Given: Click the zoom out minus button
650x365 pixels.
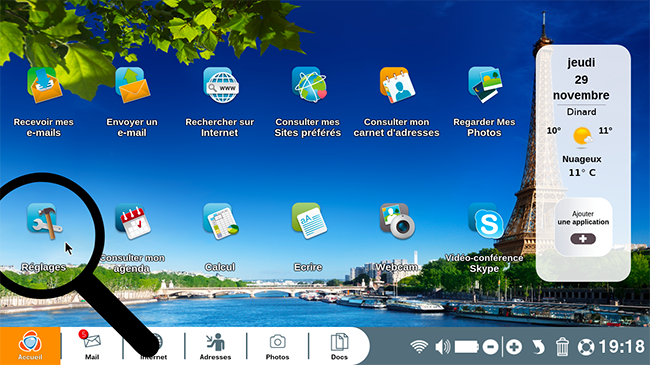Looking at the screenshot, I should 490,347.
